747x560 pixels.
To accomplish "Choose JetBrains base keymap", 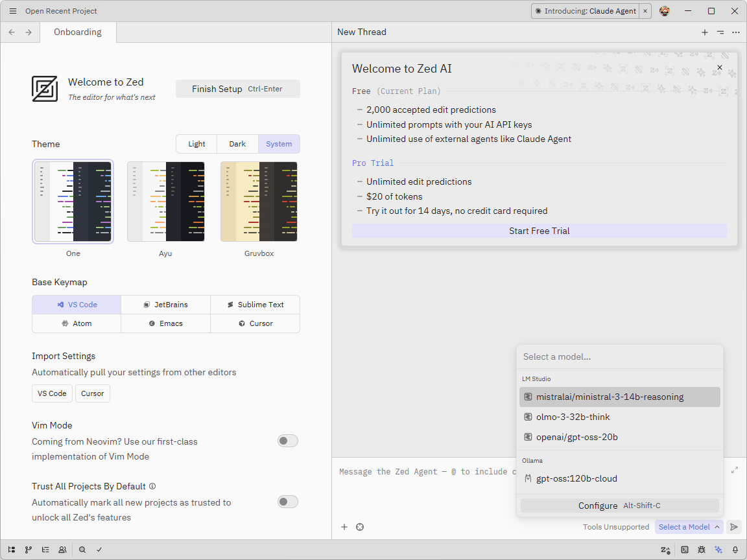I will [x=166, y=305].
